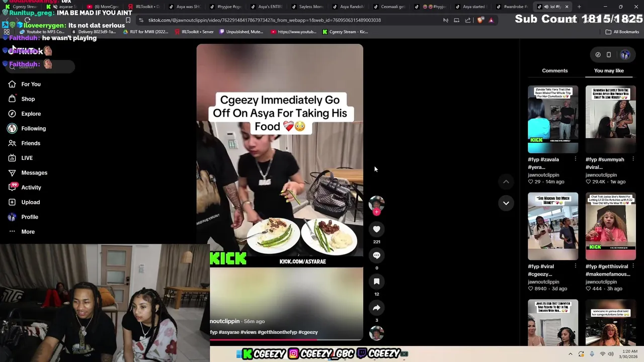The height and width of the screenshot is (362, 644).
Task: Click the phone app icon in top pill
Action: coord(609,55)
